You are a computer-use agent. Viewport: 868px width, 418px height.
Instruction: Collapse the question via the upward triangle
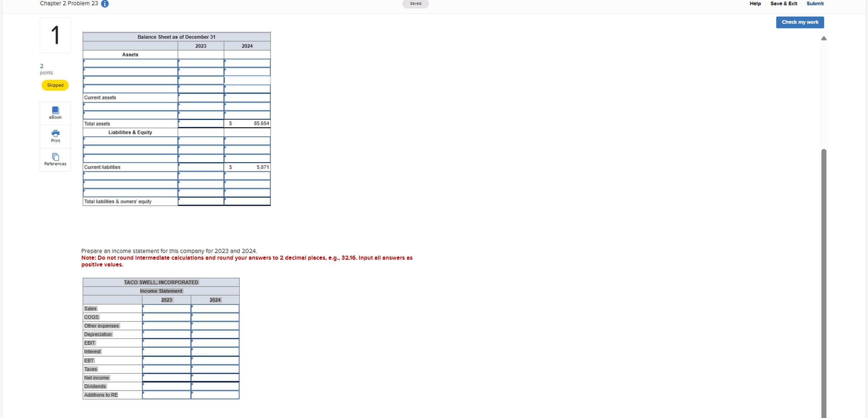(x=824, y=38)
